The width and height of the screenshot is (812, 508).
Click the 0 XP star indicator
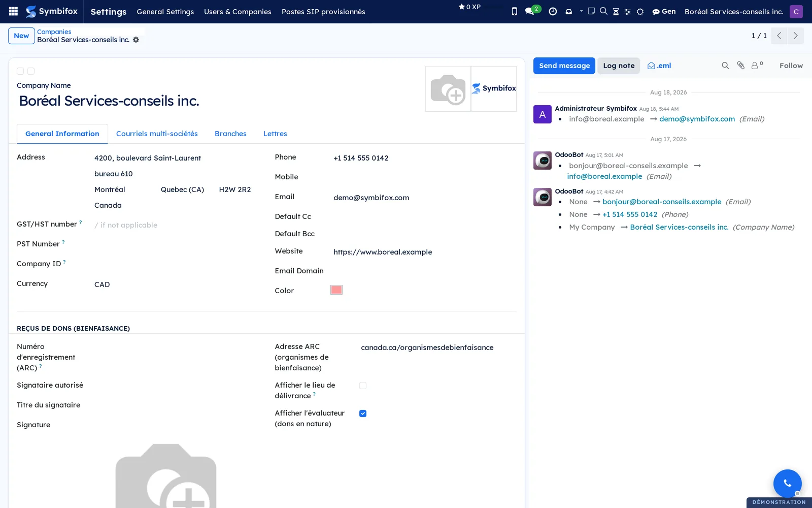(469, 7)
